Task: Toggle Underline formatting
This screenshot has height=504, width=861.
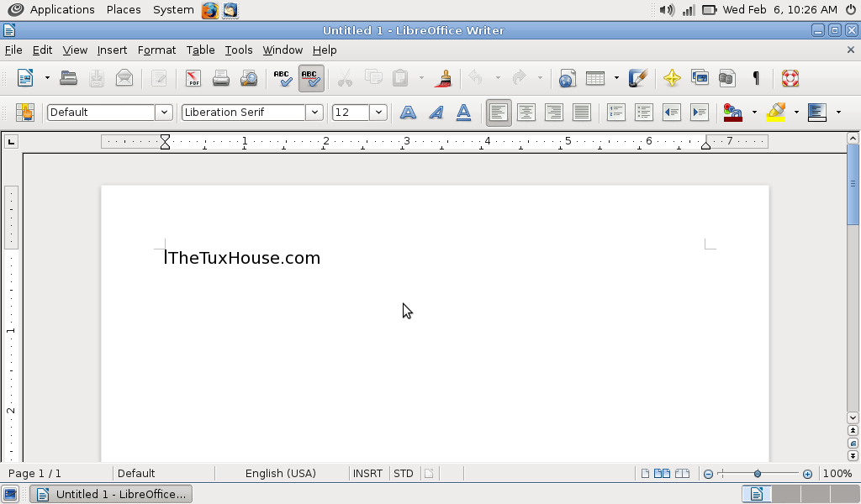Action: tap(463, 113)
